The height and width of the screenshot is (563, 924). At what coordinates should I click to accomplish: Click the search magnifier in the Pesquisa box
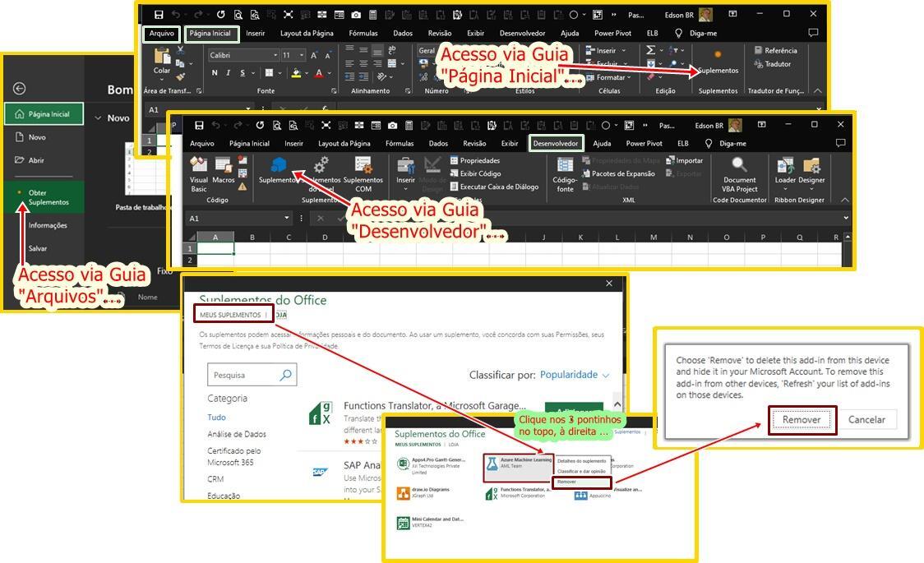click(286, 375)
